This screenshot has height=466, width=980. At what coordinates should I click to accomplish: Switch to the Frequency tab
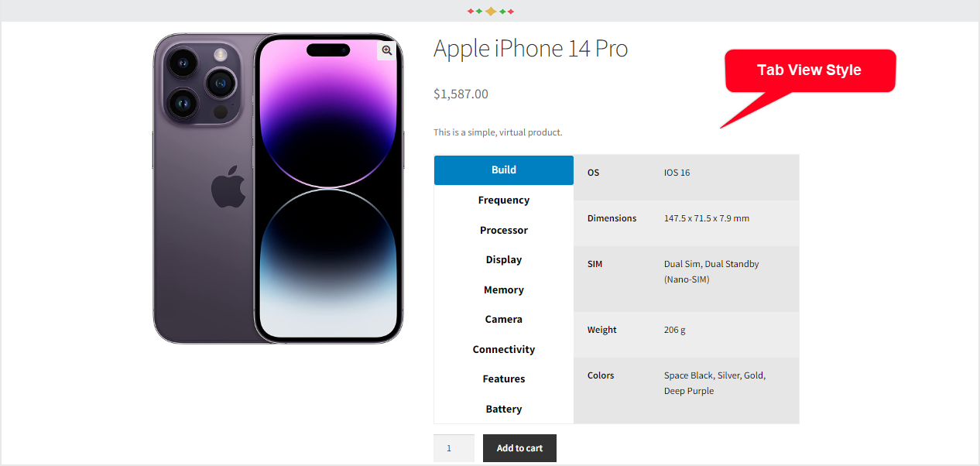tap(504, 200)
